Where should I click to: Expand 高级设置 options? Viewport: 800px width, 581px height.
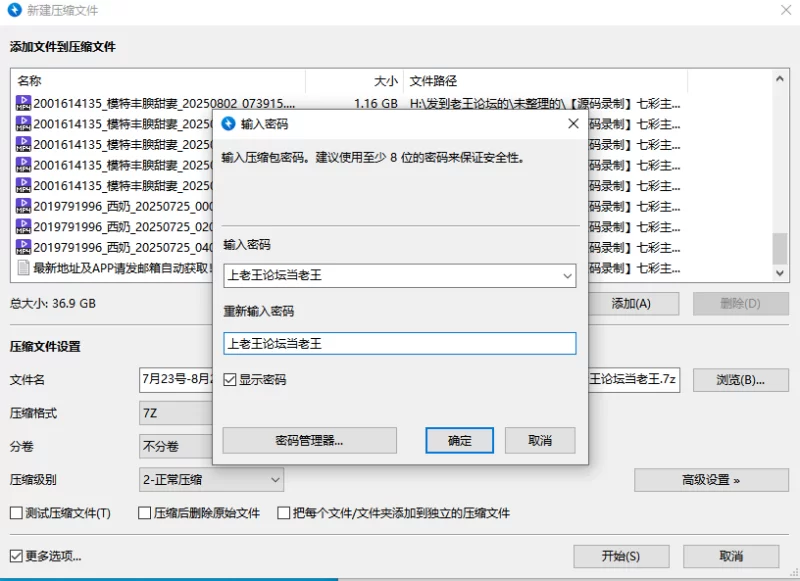pyautogui.click(x=711, y=479)
